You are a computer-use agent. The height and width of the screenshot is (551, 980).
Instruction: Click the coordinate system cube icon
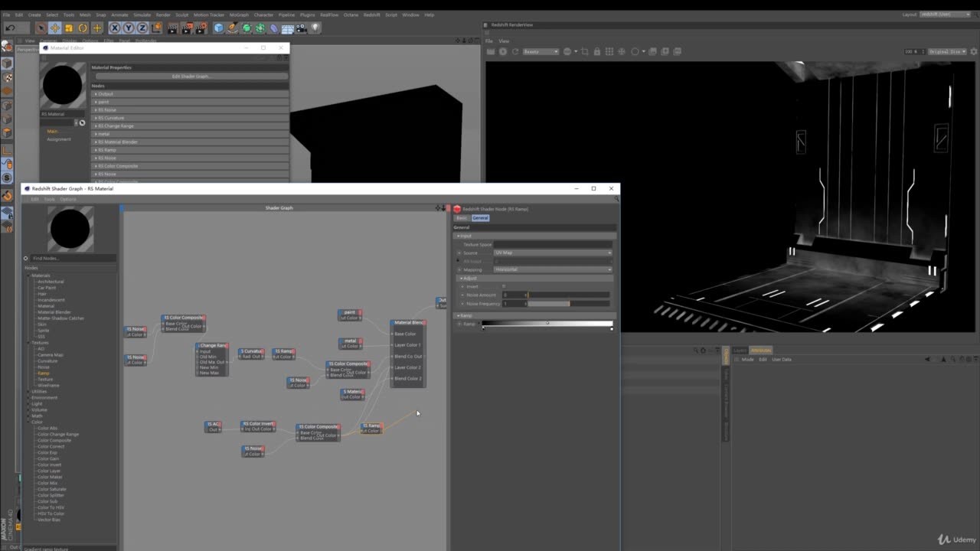(157, 28)
